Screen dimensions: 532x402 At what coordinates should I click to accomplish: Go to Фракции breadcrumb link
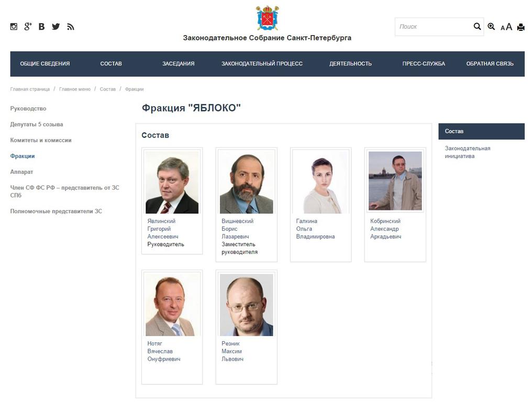[135, 89]
